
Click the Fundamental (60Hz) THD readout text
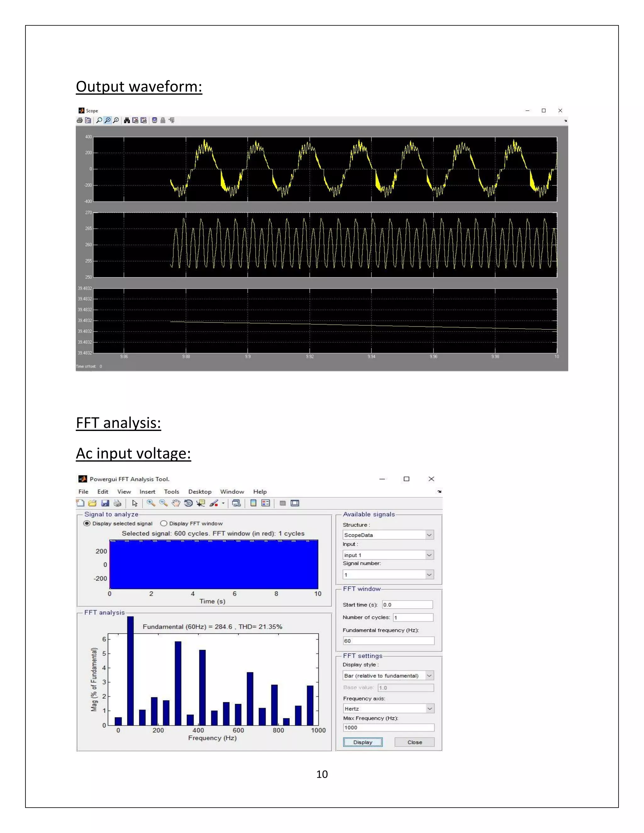213,626
